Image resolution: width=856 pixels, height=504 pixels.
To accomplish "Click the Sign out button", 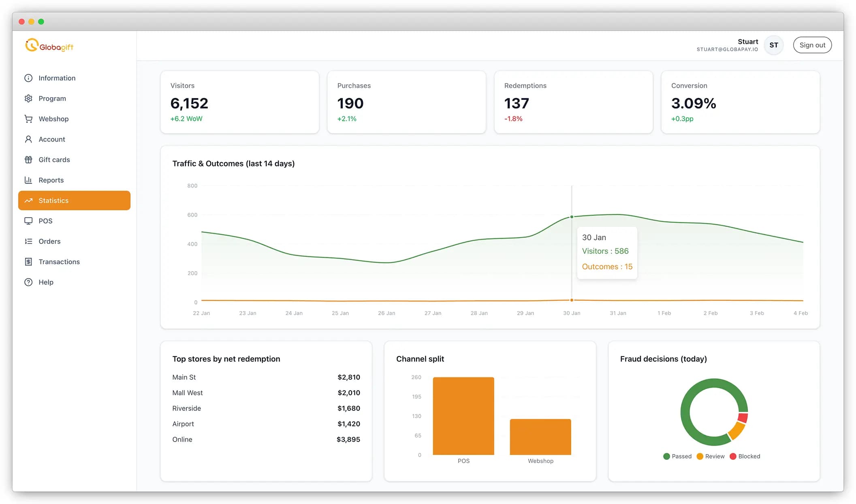I will point(812,45).
